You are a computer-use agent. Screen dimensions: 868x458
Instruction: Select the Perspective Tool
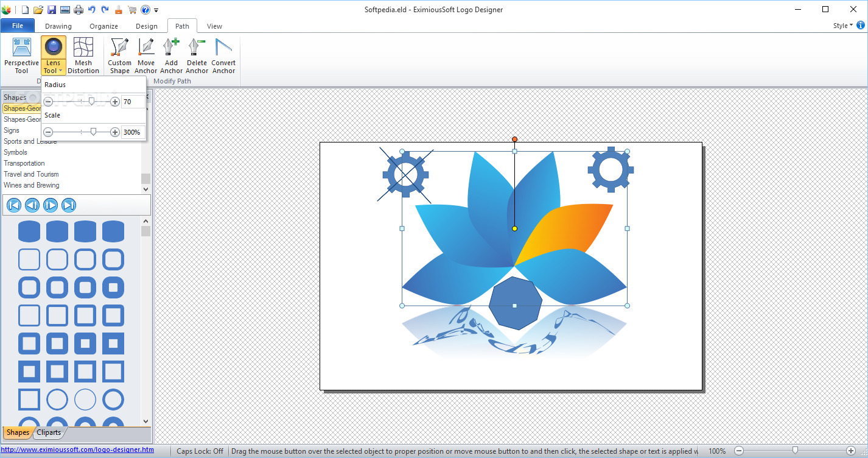coord(21,55)
